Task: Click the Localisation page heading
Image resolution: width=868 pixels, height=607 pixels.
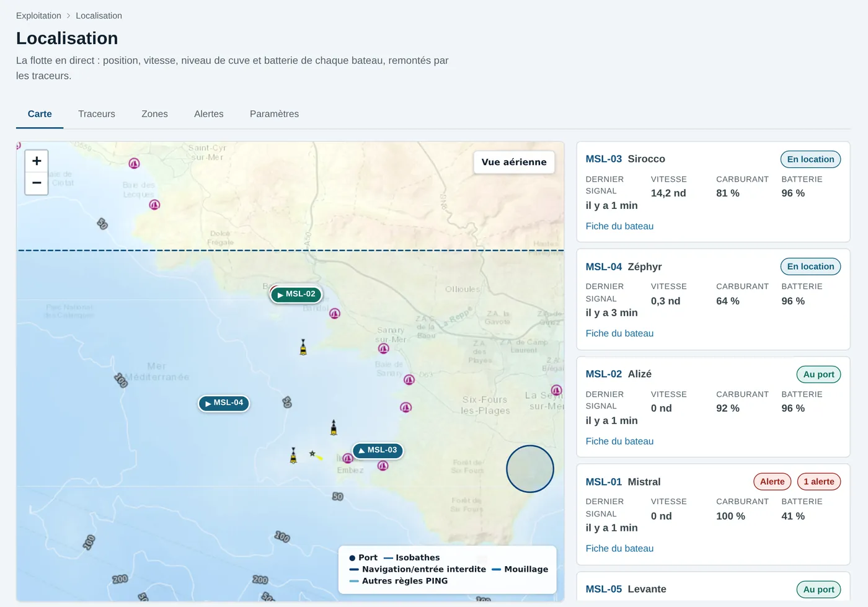Action: click(x=67, y=38)
